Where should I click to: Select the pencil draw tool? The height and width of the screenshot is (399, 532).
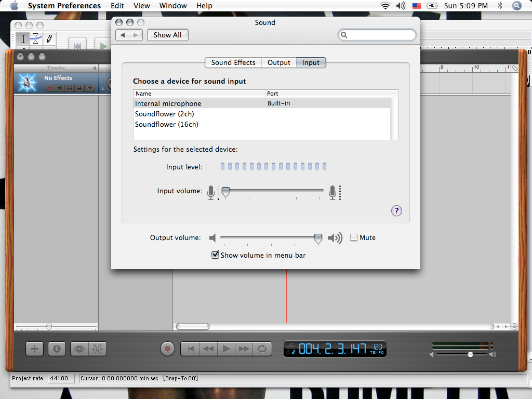pos(49,38)
